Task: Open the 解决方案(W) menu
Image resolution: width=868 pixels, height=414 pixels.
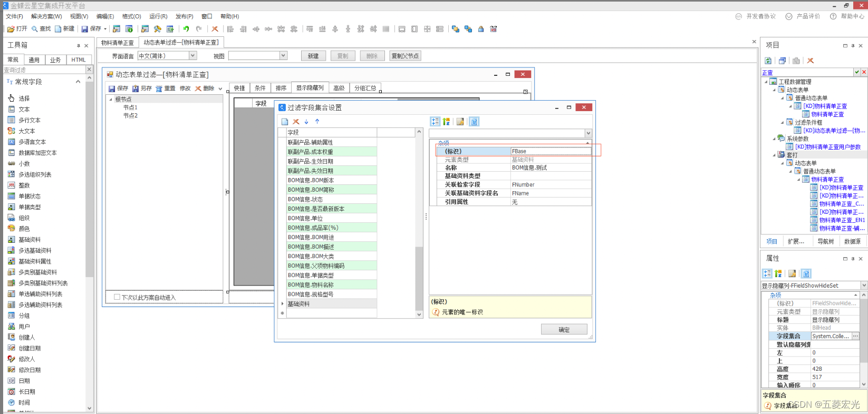Action: tap(46, 16)
